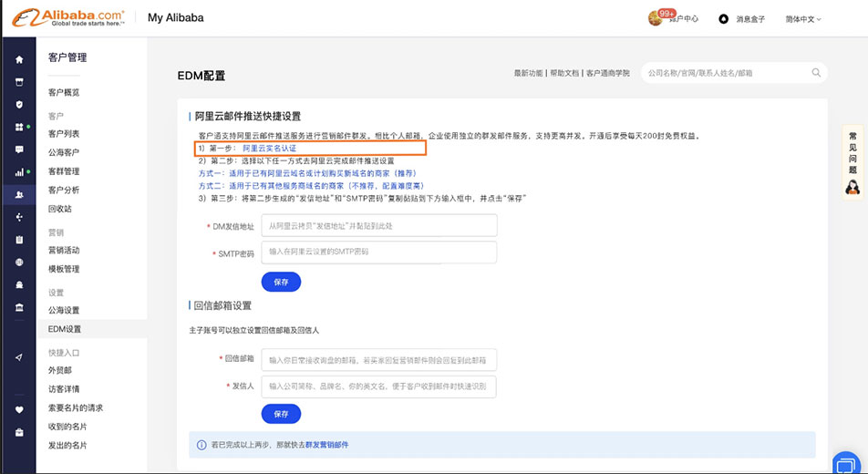Click 保存 button under SMTP密码 field

click(281, 283)
